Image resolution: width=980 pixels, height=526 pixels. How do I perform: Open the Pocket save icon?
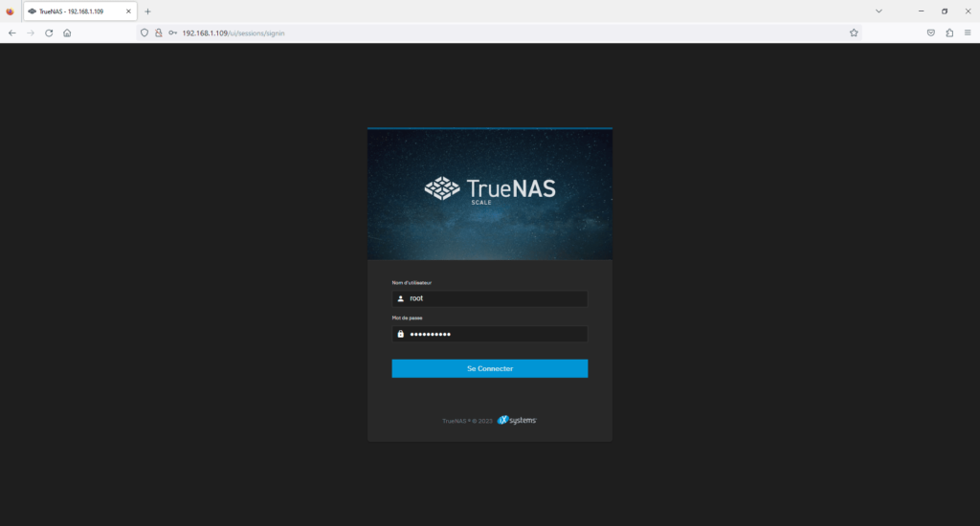[930, 33]
